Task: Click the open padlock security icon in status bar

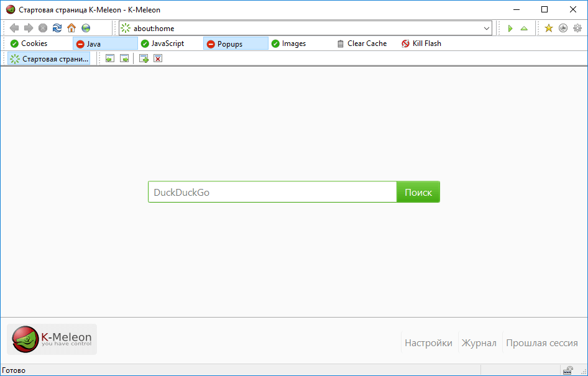Action: [x=568, y=370]
